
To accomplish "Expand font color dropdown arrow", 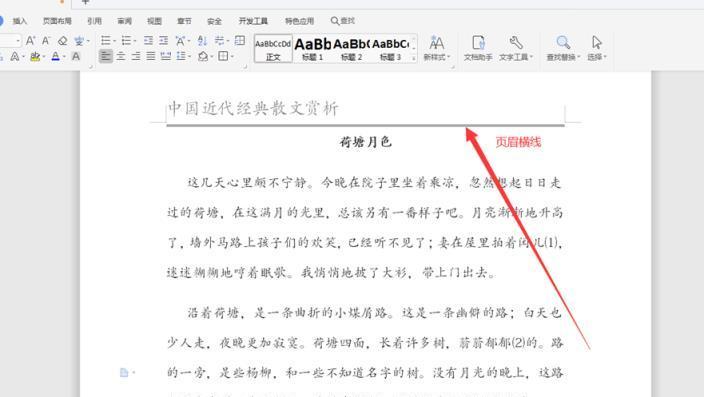I will pyautogui.click(x=64, y=57).
